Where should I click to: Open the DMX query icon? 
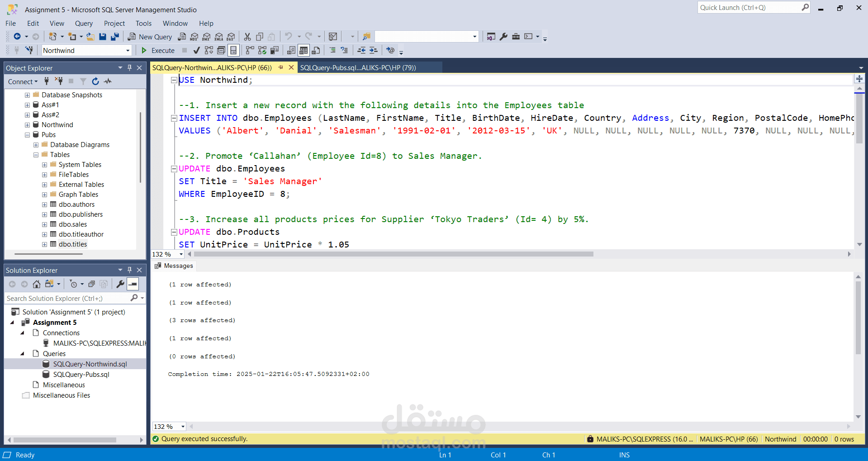tap(206, 37)
